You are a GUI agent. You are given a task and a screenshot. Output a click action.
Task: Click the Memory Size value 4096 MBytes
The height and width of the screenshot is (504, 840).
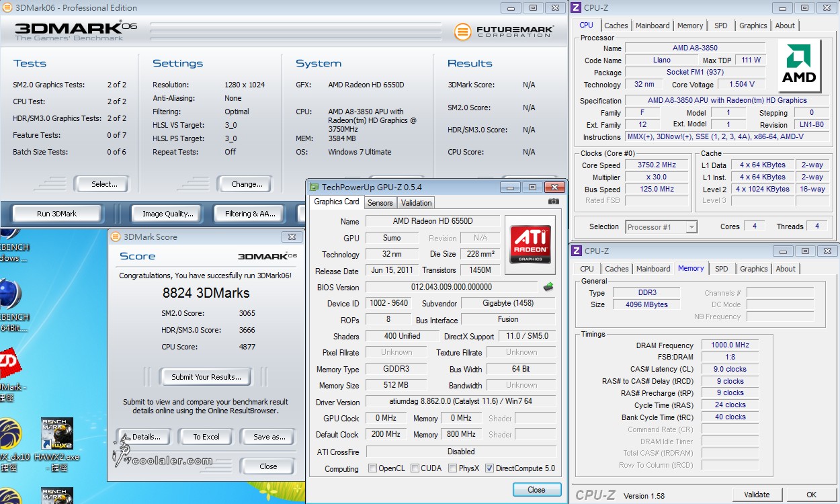[647, 304]
